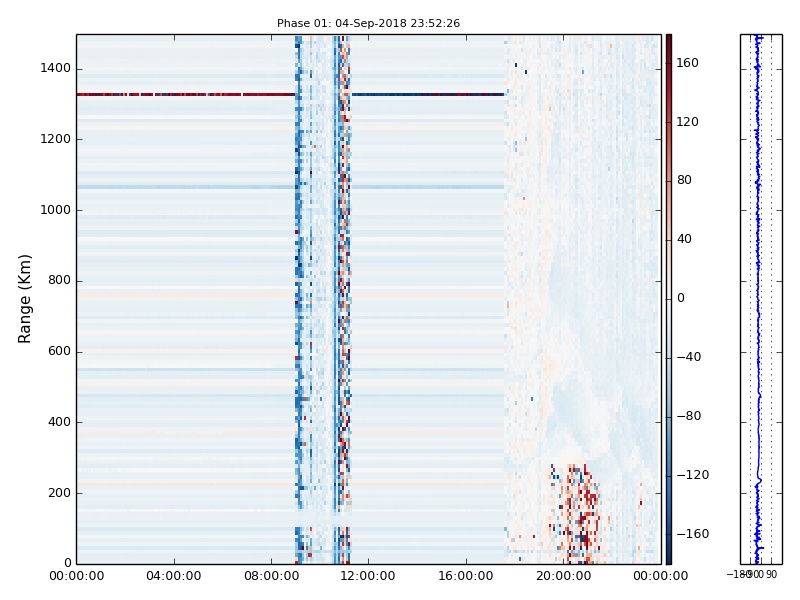The height and width of the screenshot is (600, 800).
Task: Click the colorbar label '80'
Action: [x=684, y=180]
